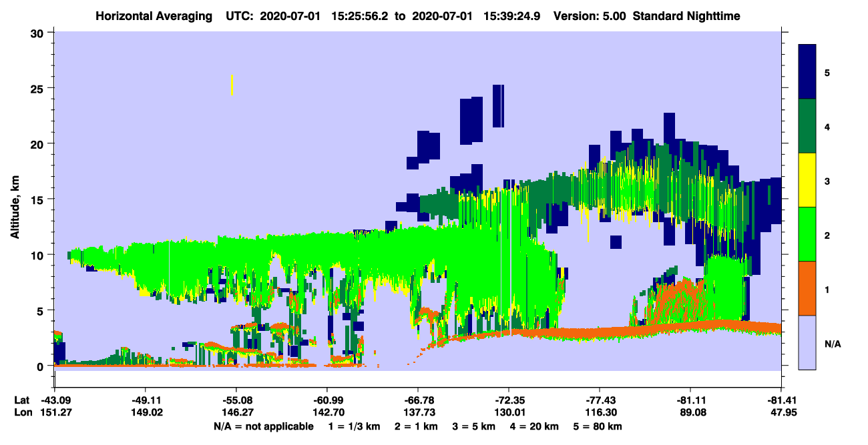Click the start time '15:25:56.2'
Image resolution: width=868 pixels, height=445 pixels.
pyautogui.click(x=360, y=15)
